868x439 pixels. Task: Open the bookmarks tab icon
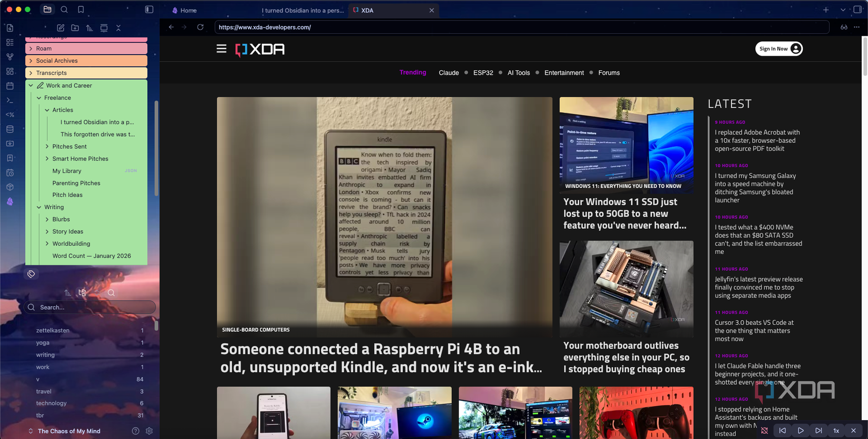[x=81, y=9]
